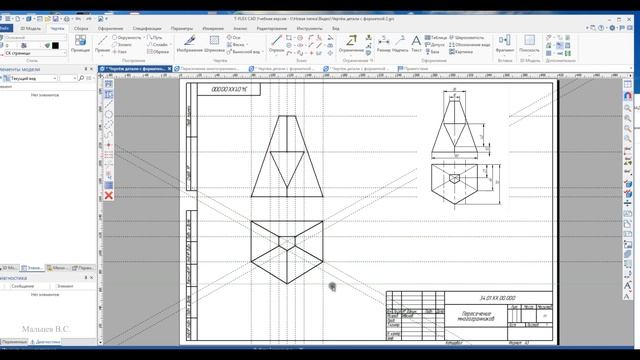Expand dropdown under Фрагмент button
This screenshot has height=360, width=640.
[x=504, y=55]
